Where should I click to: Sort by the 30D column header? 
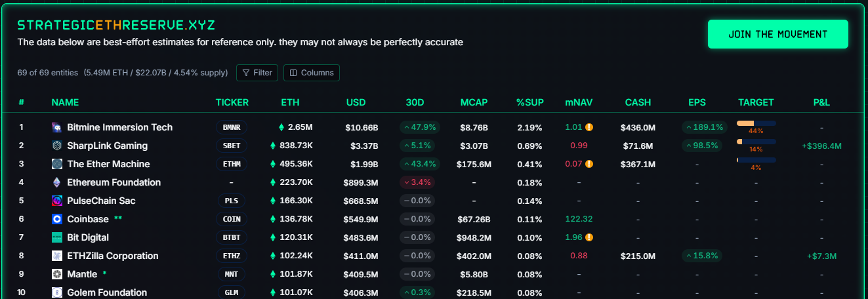(x=415, y=102)
